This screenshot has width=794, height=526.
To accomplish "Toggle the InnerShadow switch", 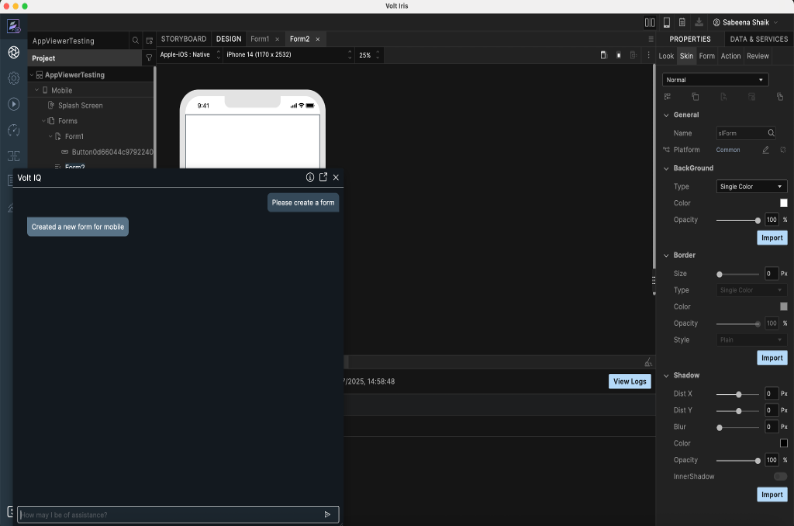I will pyautogui.click(x=780, y=476).
